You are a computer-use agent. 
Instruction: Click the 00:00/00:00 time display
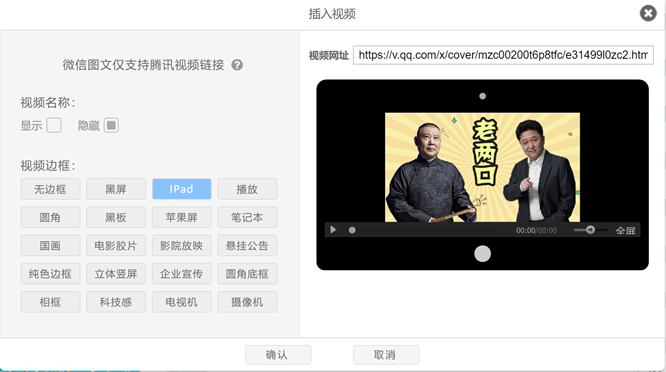click(536, 230)
